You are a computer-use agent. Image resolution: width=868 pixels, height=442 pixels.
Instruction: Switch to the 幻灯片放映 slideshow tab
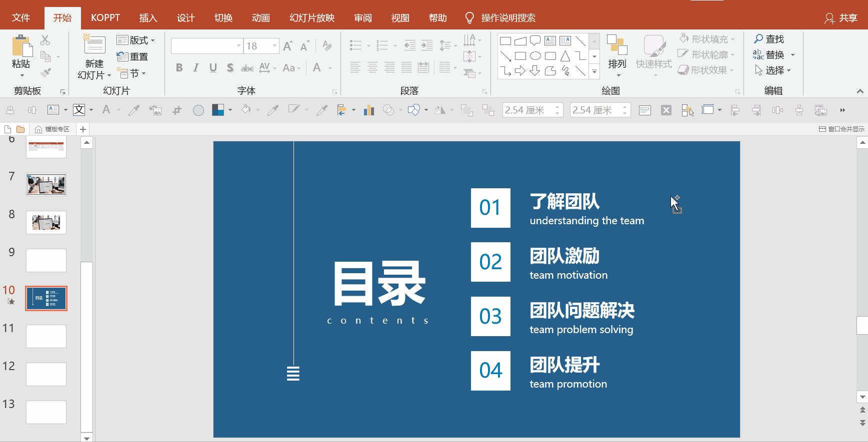click(x=311, y=18)
